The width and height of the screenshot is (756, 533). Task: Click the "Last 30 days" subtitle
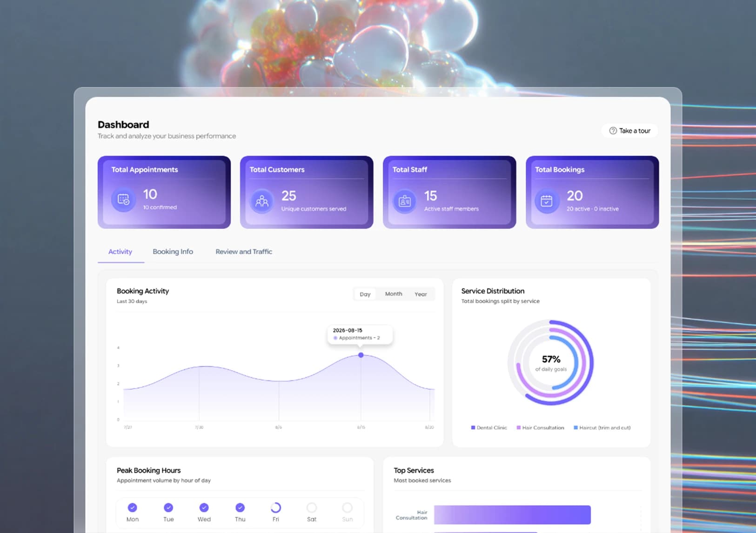click(132, 301)
